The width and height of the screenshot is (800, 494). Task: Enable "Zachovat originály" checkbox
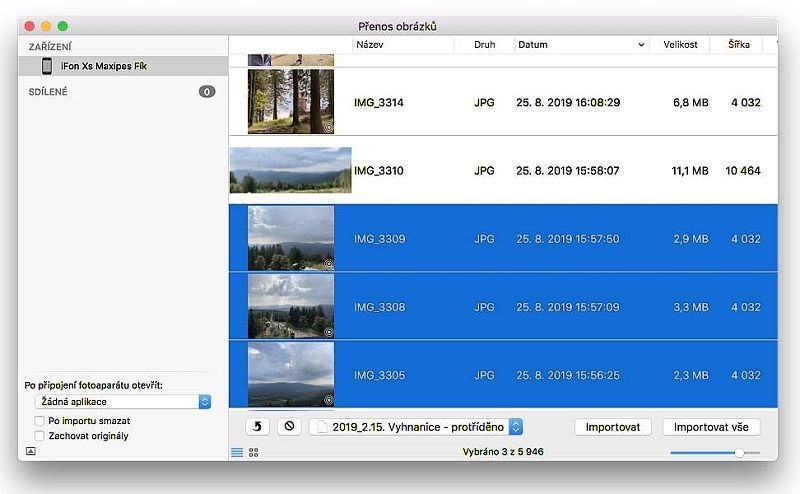tap(39, 436)
